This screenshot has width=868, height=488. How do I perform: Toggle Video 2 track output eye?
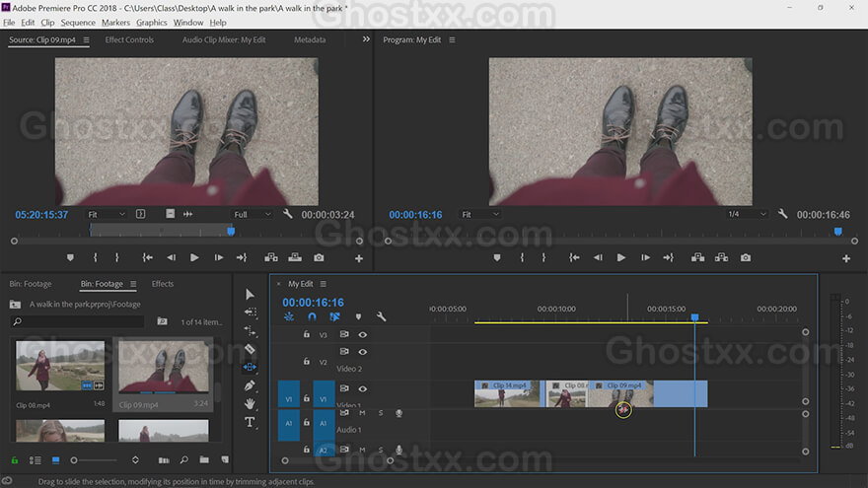point(363,352)
